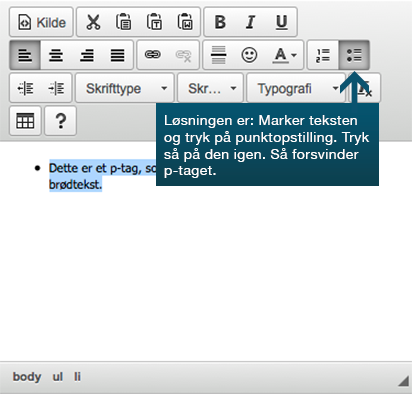Click the text 'Dette er et p-tag'

click(x=95, y=168)
